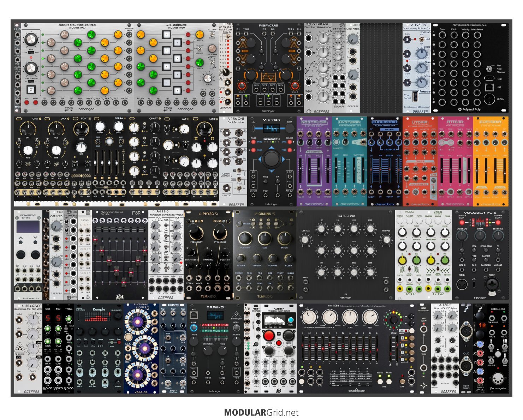The height and width of the screenshot is (420, 523).
Task: Click the ornament+crime display screen
Action: point(28,228)
